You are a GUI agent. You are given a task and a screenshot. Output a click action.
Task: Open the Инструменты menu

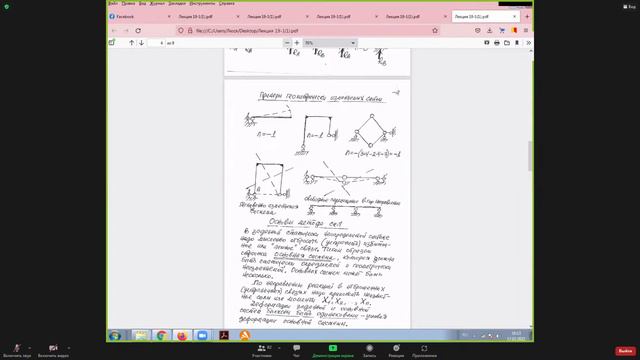pos(202,3)
